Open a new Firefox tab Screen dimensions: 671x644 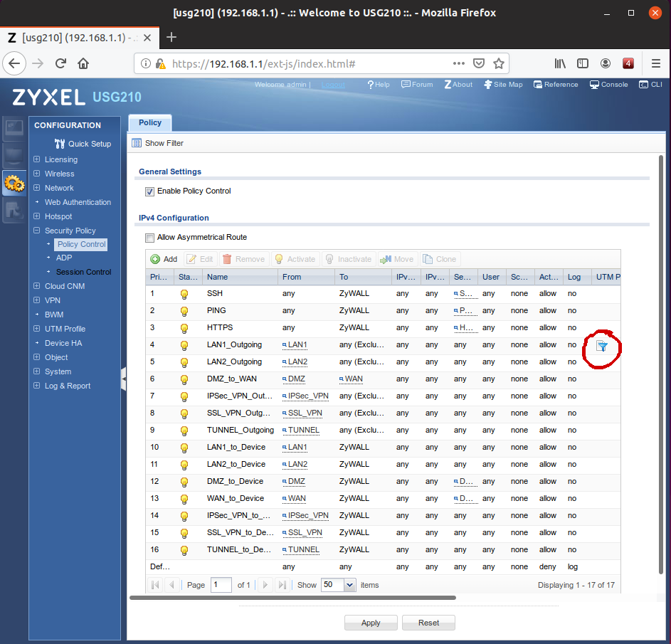[171, 37]
